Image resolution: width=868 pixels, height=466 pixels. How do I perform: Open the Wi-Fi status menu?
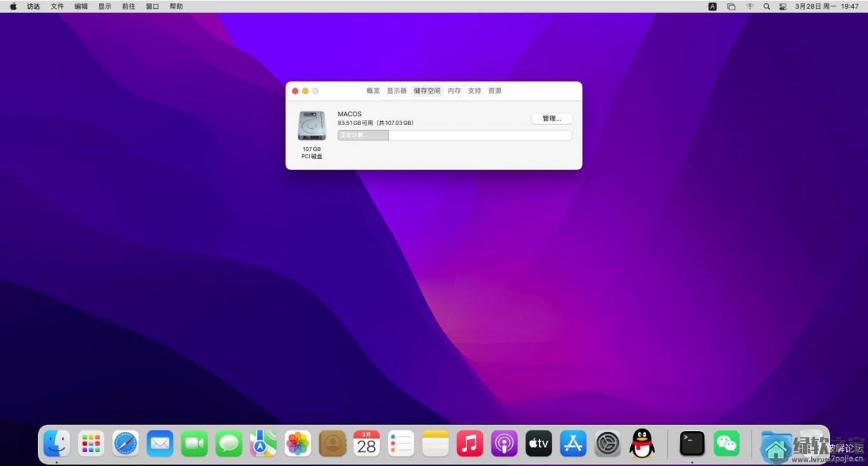click(750, 6)
